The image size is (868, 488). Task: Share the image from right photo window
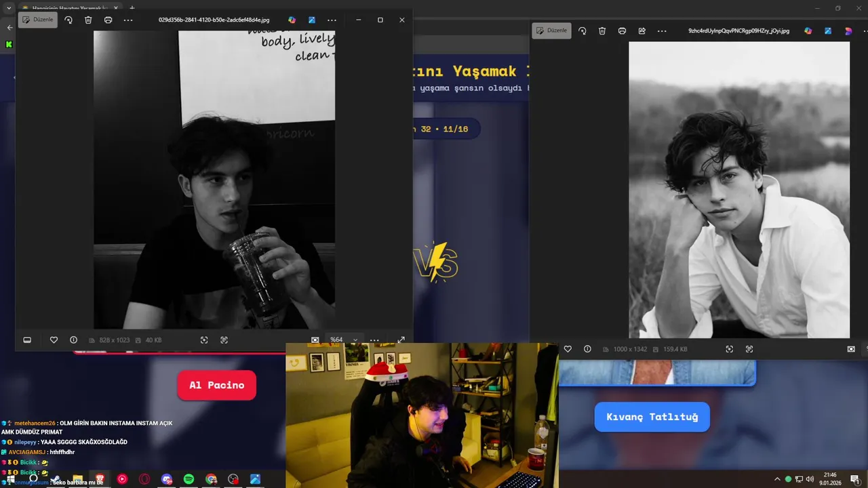pyautogui.click(x=642, y=30)
